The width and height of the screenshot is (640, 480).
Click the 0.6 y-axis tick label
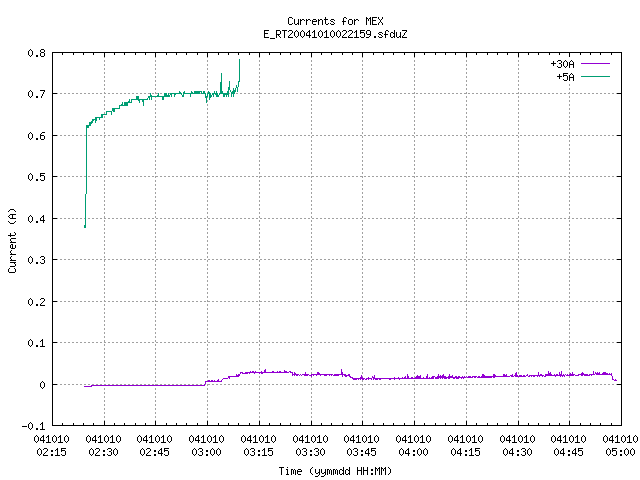click(x=36, y=136)
